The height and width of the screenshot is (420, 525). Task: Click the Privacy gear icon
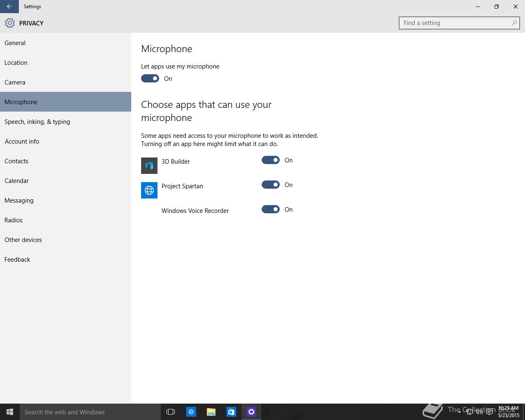(10, 23)
